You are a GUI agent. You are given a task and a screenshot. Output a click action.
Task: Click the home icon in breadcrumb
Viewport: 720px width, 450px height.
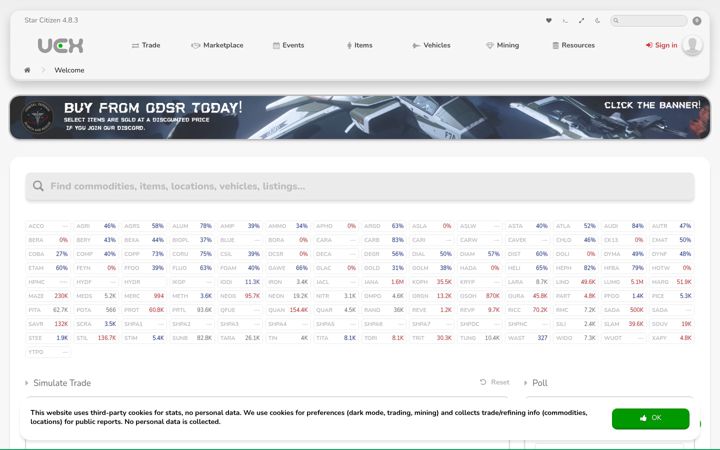pyautogui.click(x=27, y=70)
